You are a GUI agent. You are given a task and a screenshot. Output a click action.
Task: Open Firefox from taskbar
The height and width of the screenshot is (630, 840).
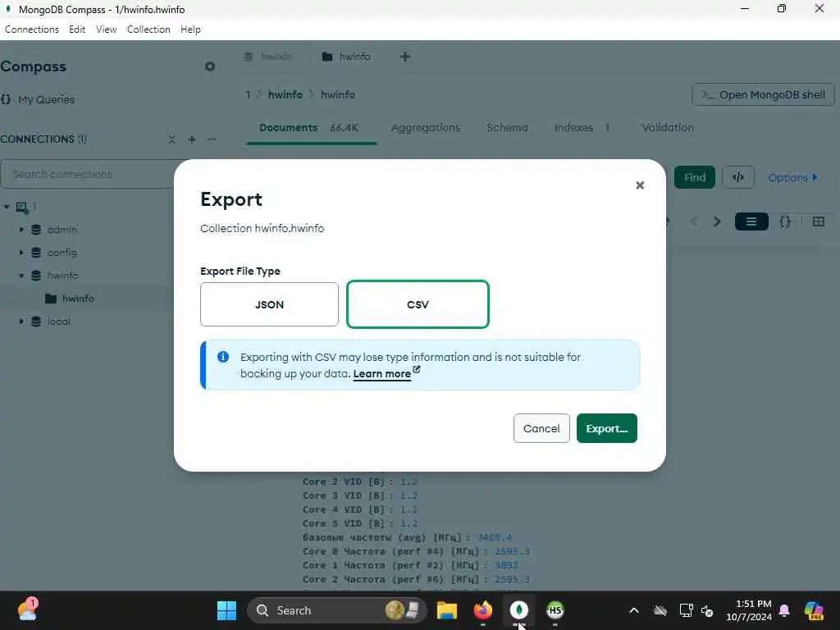482,610
